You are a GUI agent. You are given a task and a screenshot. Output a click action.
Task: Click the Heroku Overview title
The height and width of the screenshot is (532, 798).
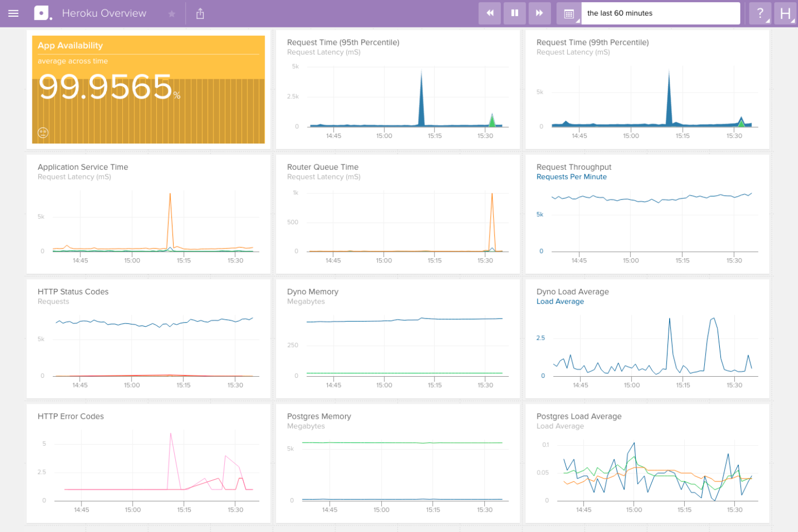click(104, 13)
